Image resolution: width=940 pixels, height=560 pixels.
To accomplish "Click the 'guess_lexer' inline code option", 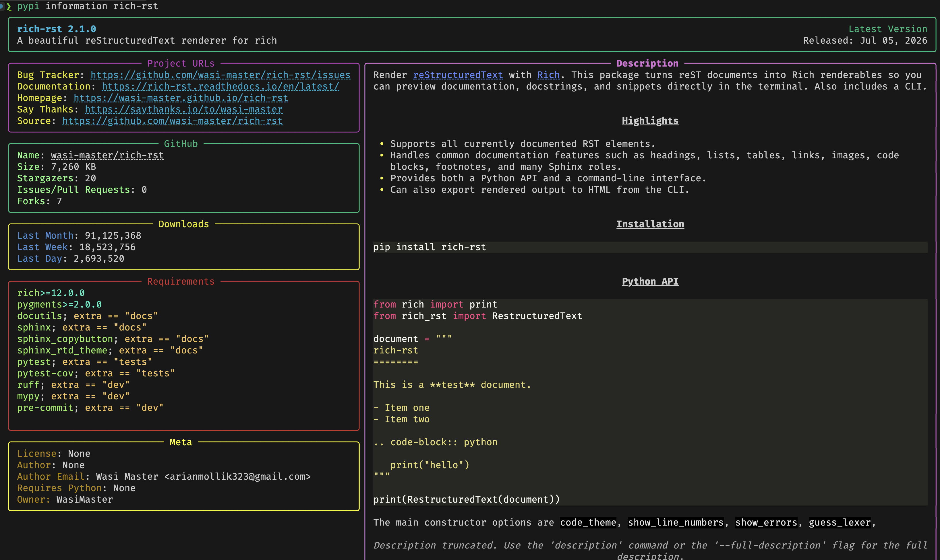I will tap(840, 523).
